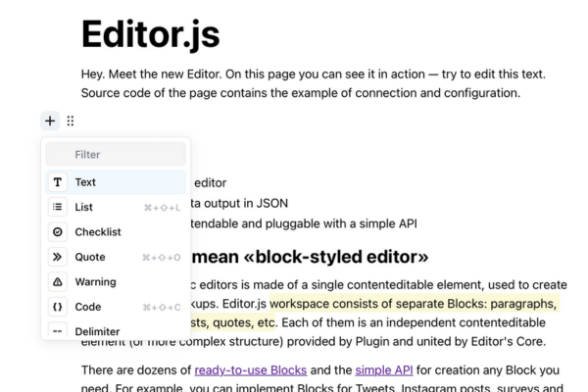Image resolution: width=588 pixels, height=392 pixels.
Task: Click the Editor.js main heading
Action: 150,34
